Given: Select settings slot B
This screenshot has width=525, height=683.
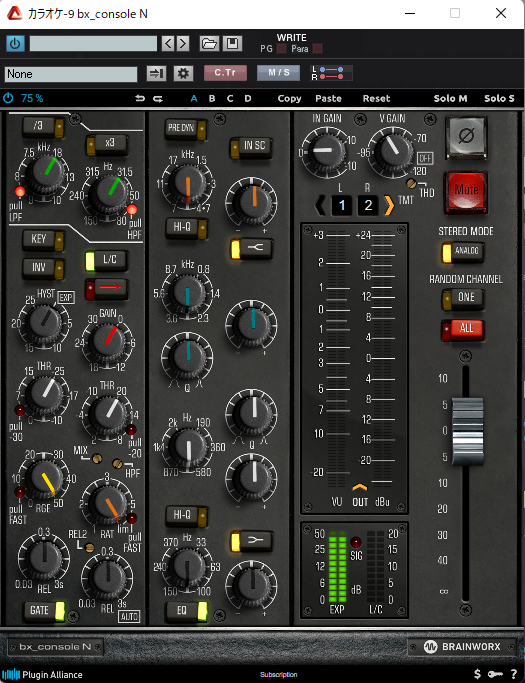Looking at the screenshot, I should pyautogui.click(x=212, y=98).
